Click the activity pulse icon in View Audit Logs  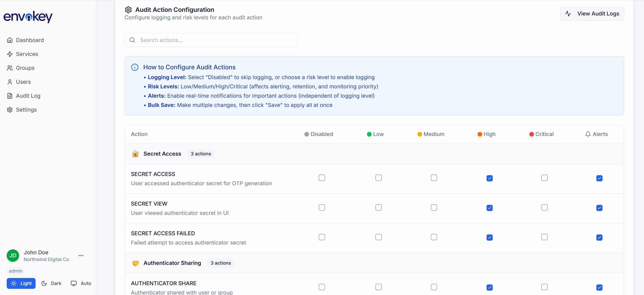click(568, 14)
